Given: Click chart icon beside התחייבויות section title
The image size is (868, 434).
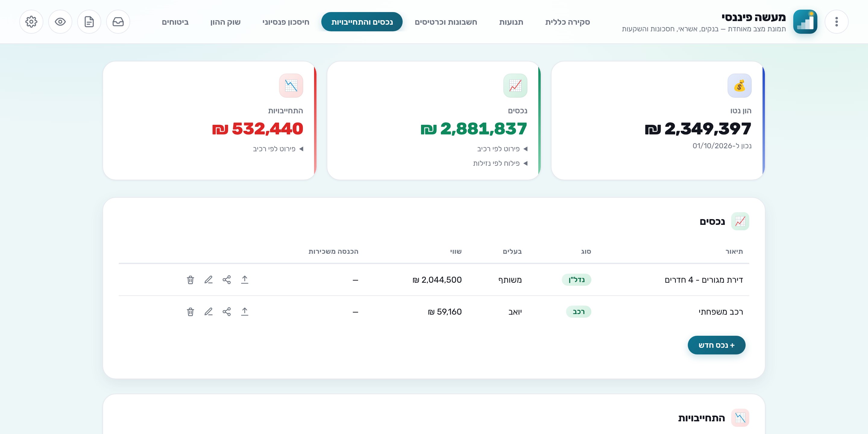Looking at the screenshot, I should pyautogui.click(x=740, y=418).
